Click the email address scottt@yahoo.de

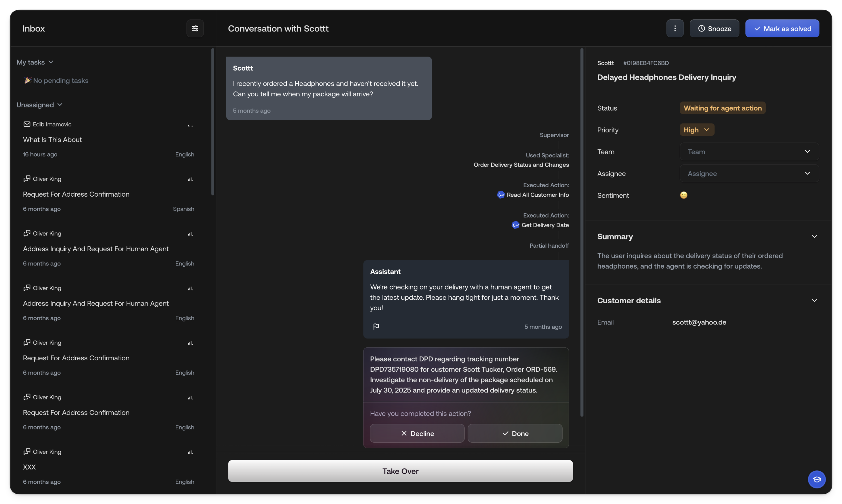[x=699, y=322]
